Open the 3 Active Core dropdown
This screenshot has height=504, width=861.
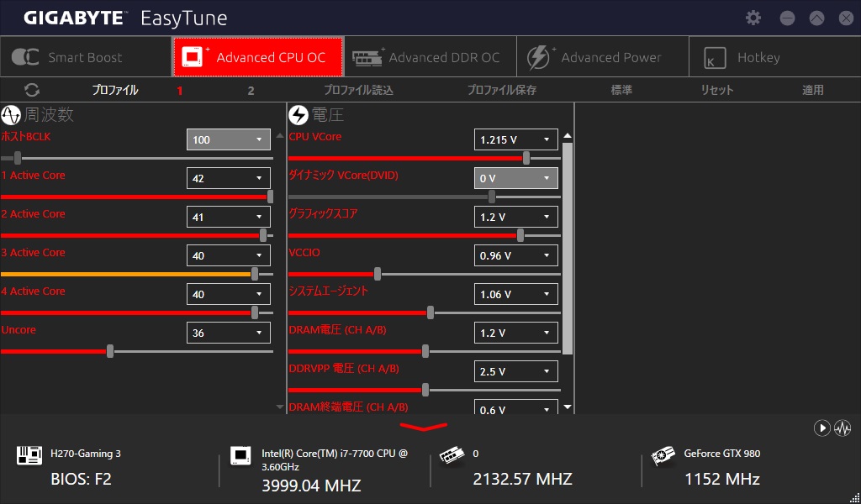(229, 255)
